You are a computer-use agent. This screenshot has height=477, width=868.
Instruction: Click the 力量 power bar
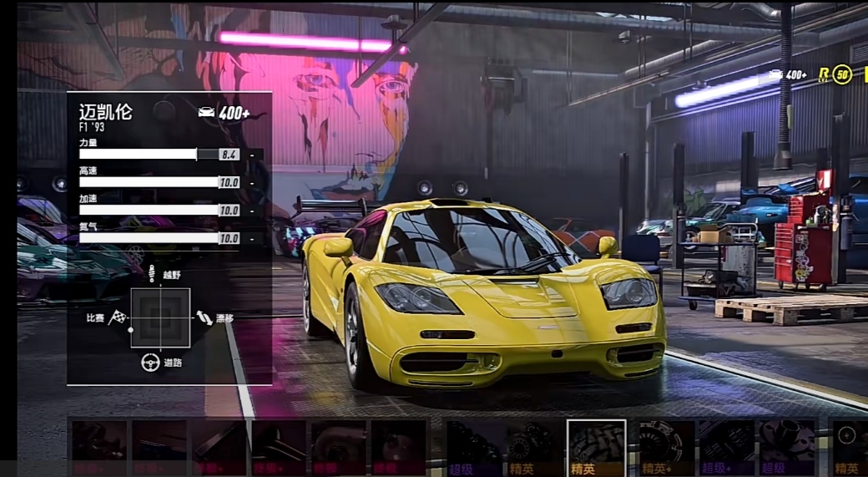[159, 155]
